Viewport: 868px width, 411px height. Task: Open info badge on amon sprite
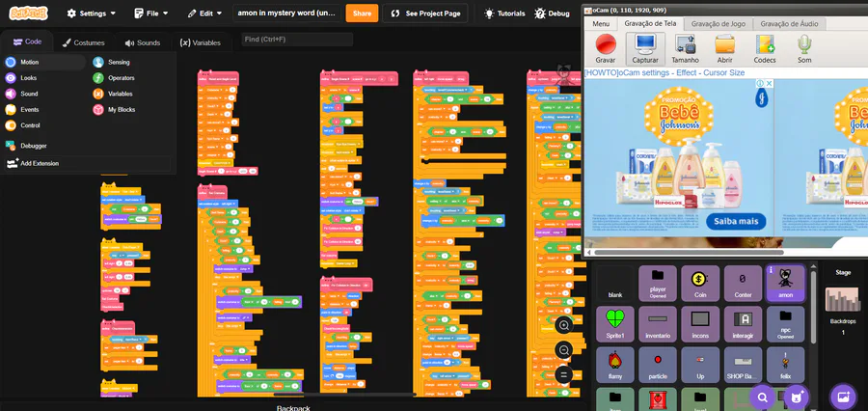[x=771, y=270]
